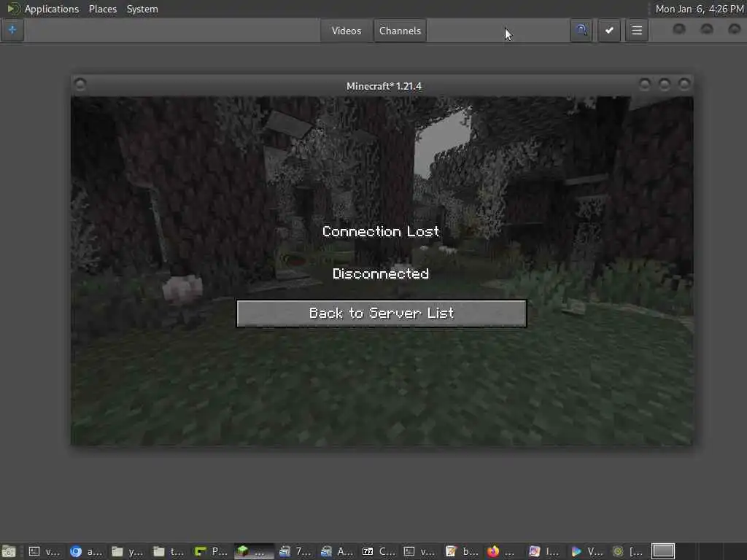The height and width of the screenshot is (560, 747).
Task: Open the taskbar entry labeled 'I...'
Action: click(x=544, y=551)
